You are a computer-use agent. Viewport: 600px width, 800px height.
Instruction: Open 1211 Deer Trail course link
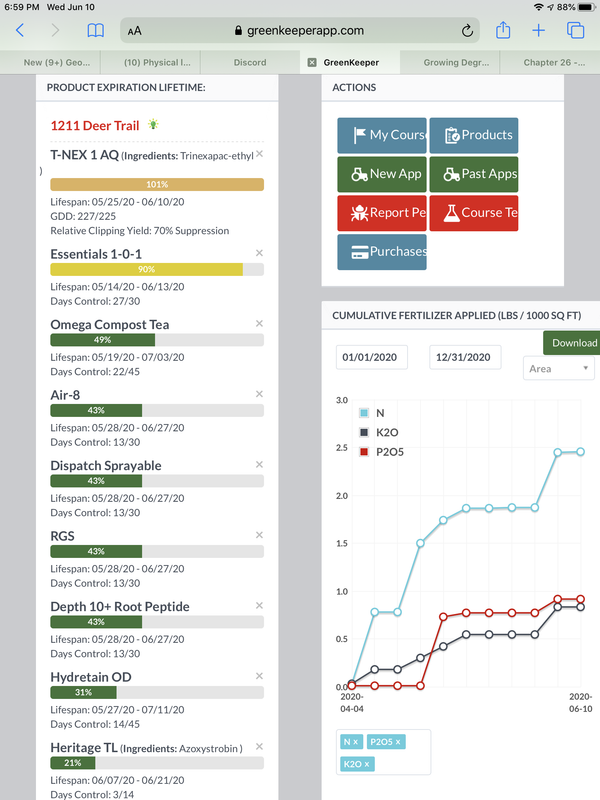[95, 126]
